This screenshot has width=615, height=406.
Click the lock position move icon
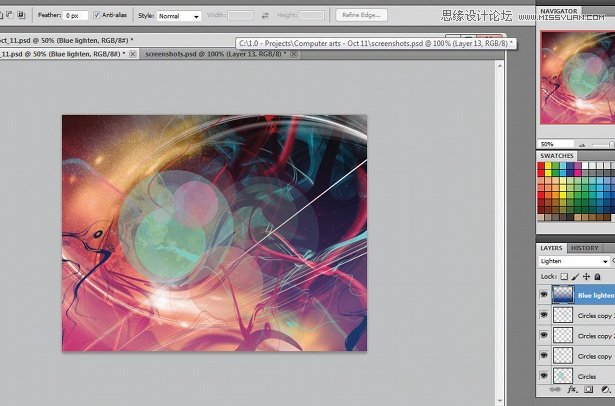tap(586, 276)
